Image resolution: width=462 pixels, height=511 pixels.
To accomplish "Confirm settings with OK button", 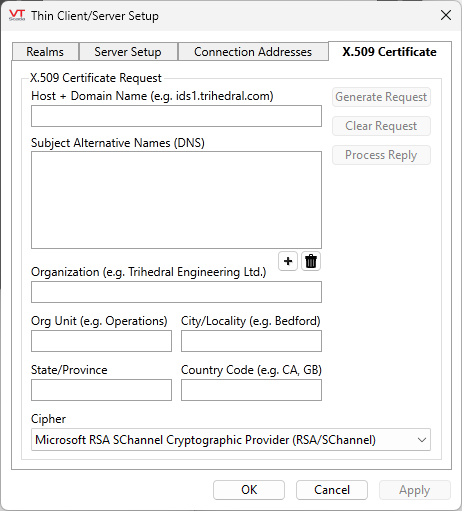I will [249, 490].
